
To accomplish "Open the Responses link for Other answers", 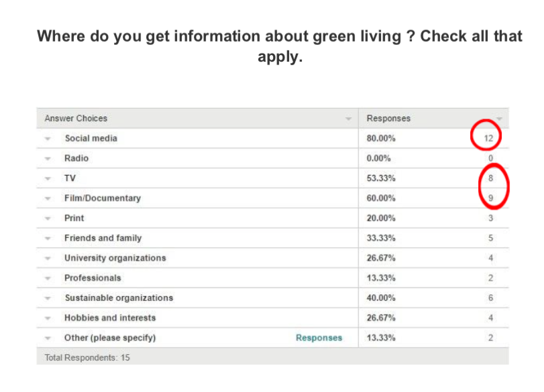I will tap(319, 338).
